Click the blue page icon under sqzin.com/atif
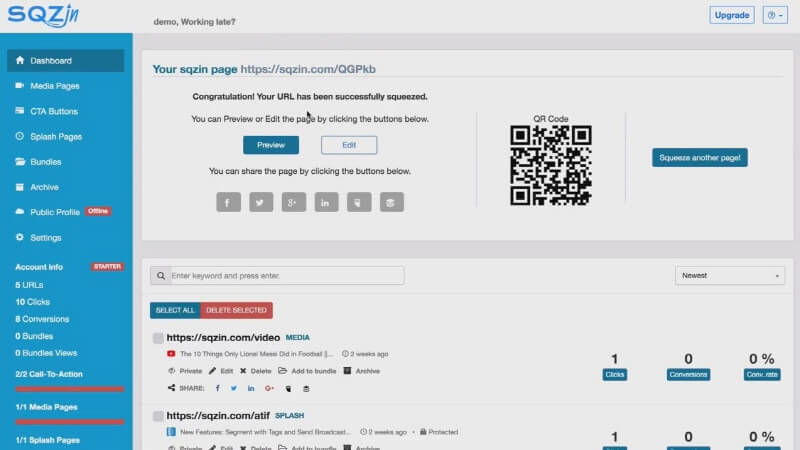The image size is (800, 450). pos(171,432)
